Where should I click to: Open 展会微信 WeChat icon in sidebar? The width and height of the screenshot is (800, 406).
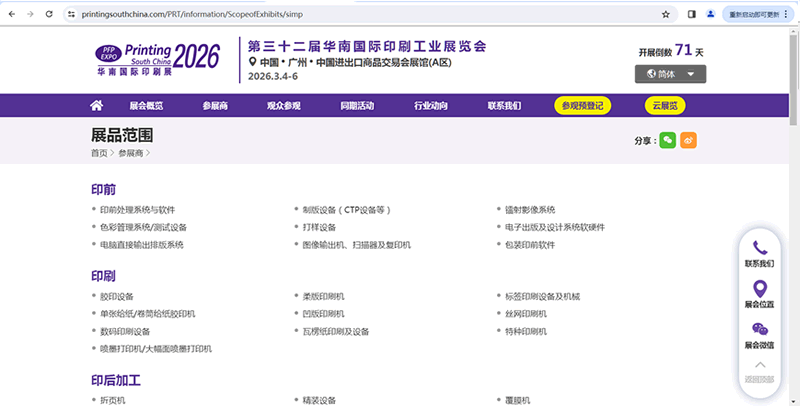pos(759,330)
